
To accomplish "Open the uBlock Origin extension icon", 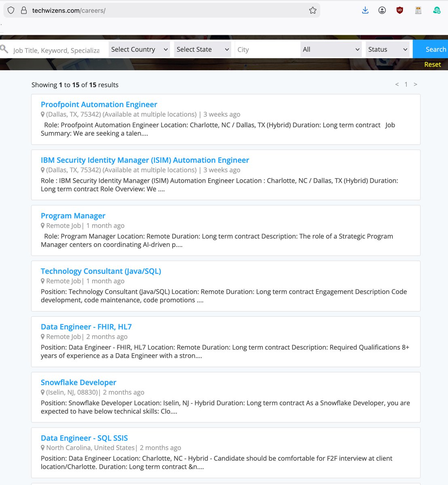I will click(400, 11).
